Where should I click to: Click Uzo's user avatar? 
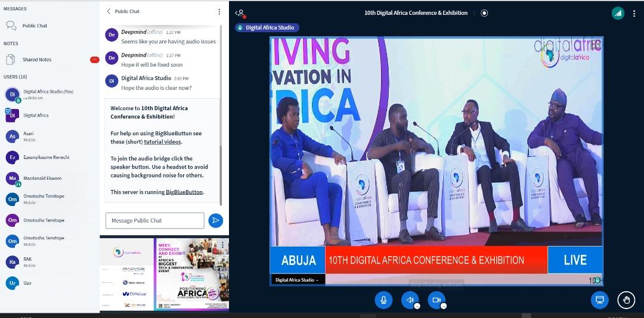click(13, 283)
